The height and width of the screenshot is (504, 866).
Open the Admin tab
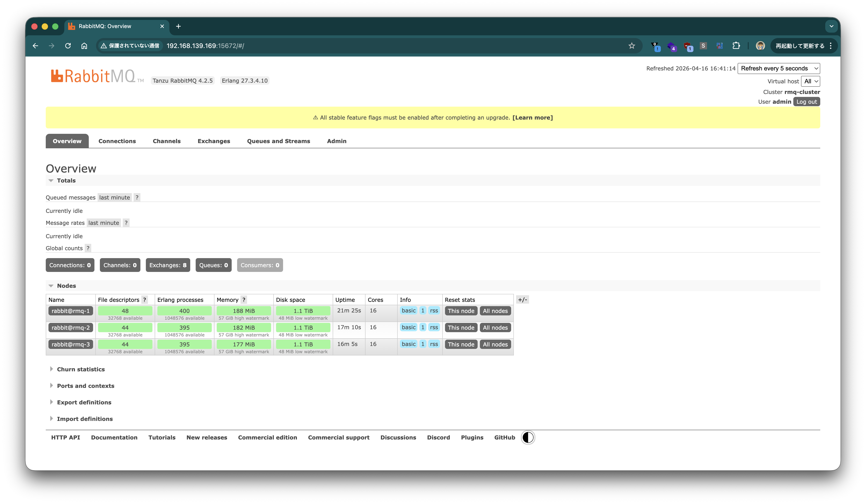pos(337,141)
